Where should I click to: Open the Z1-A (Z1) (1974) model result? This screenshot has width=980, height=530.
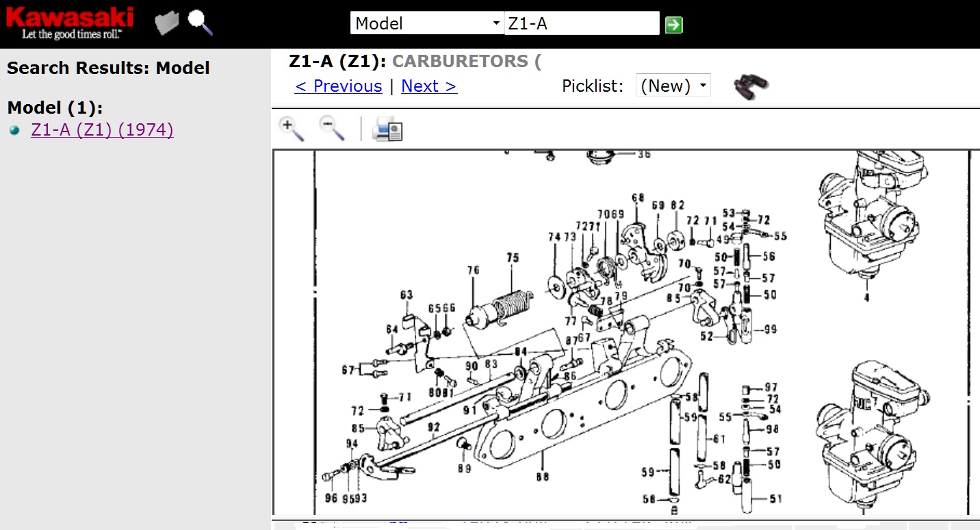click(102, 129)
